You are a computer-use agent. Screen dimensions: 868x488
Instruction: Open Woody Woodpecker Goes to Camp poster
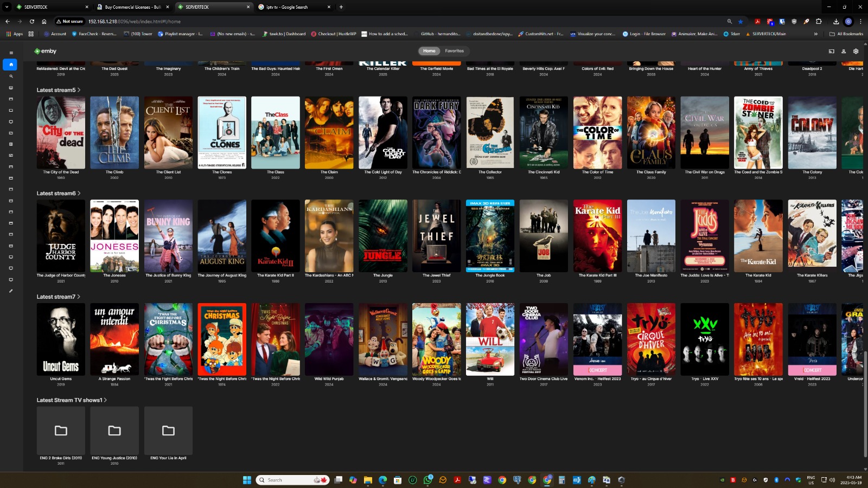[436, 339]
